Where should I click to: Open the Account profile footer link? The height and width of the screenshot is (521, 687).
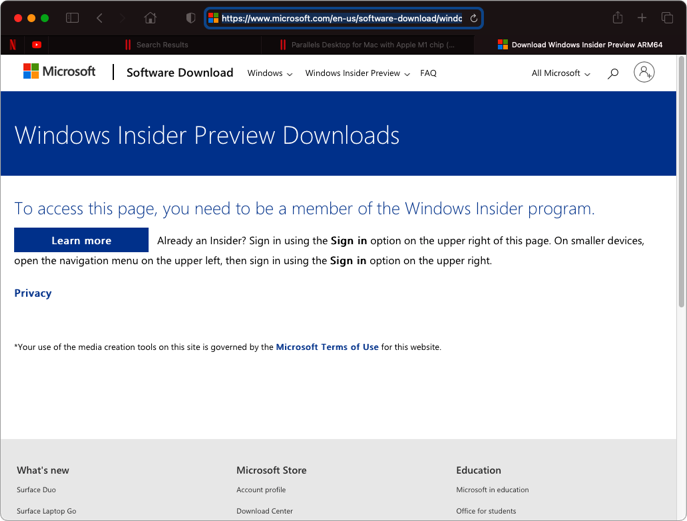click(261, 490)
